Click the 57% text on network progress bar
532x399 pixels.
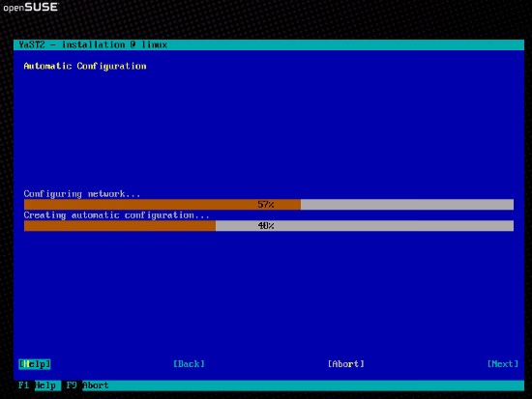[266, 205]
